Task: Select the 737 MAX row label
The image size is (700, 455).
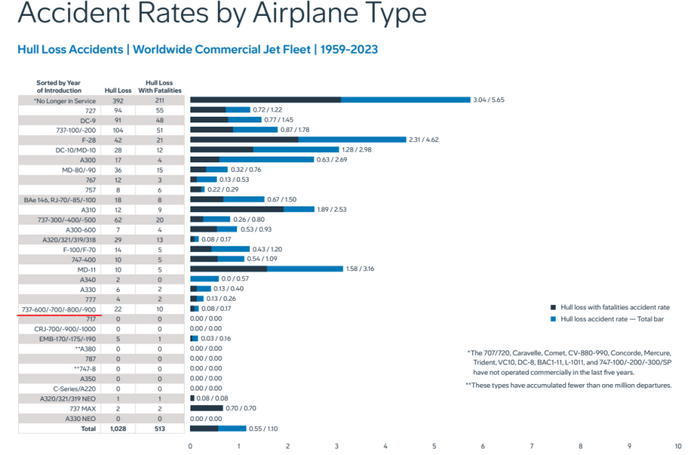Action: click(x=82, y=409)
